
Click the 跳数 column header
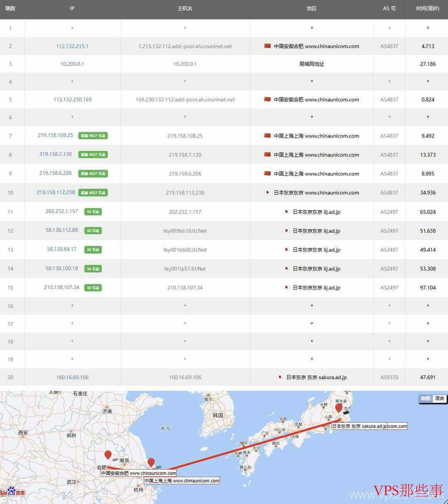coord(10,8)
